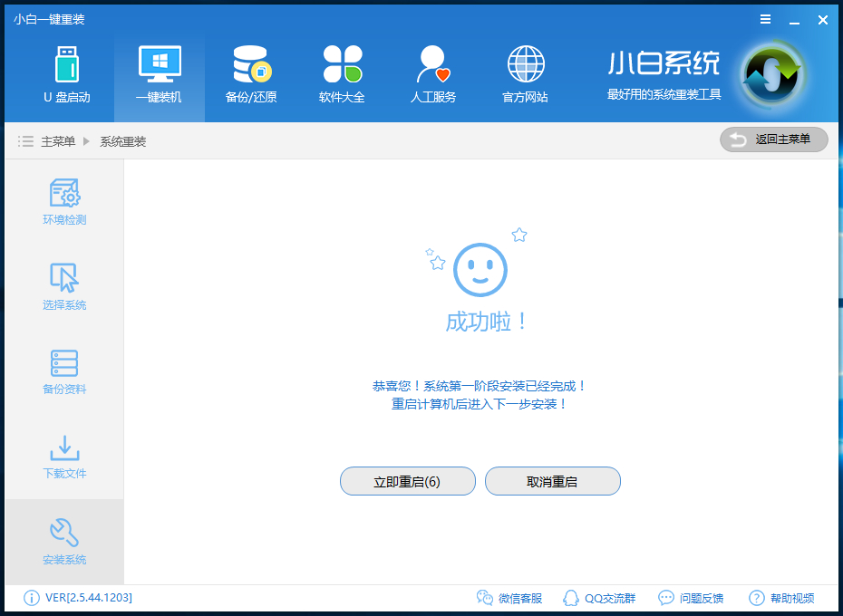The width and height of the screenshot is (843, 616).
Task: Click 立即重启 to restart now
Action: point(407,481)
